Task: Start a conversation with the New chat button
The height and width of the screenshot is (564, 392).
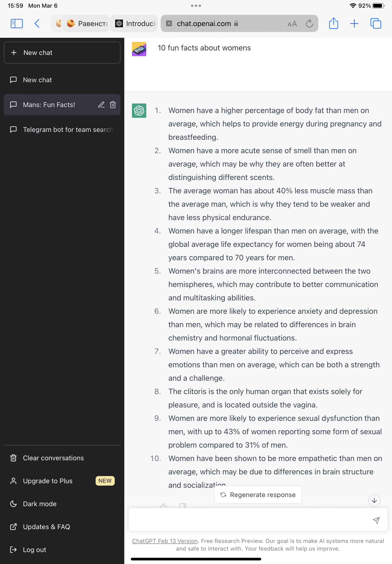Action: [62, 53]
